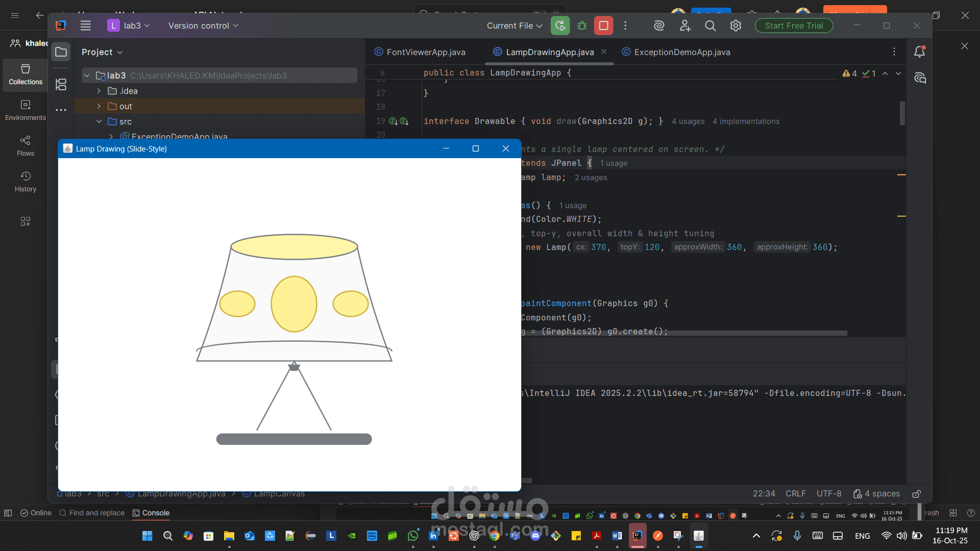The image size is (980, 551).
Task: Open Flows in the left sidebar
Action: [26, 146]
